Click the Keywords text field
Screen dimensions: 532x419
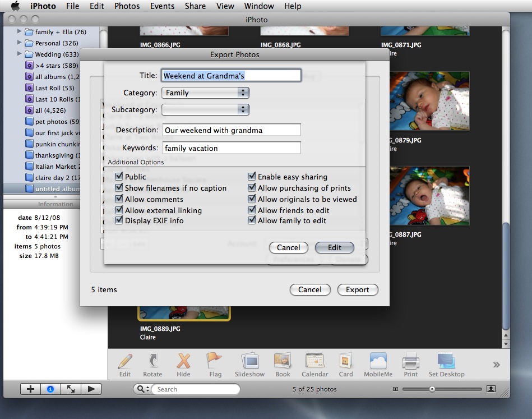[232, 148]
